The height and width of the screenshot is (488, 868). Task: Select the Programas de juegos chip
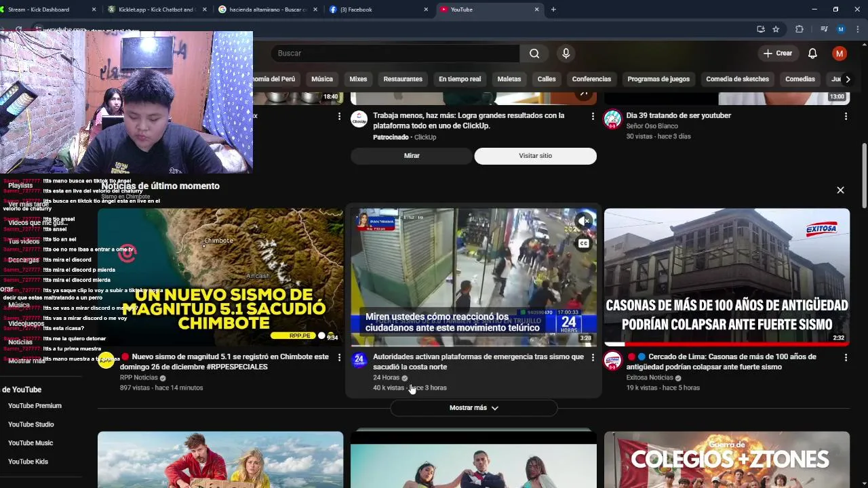coord(658,79)
